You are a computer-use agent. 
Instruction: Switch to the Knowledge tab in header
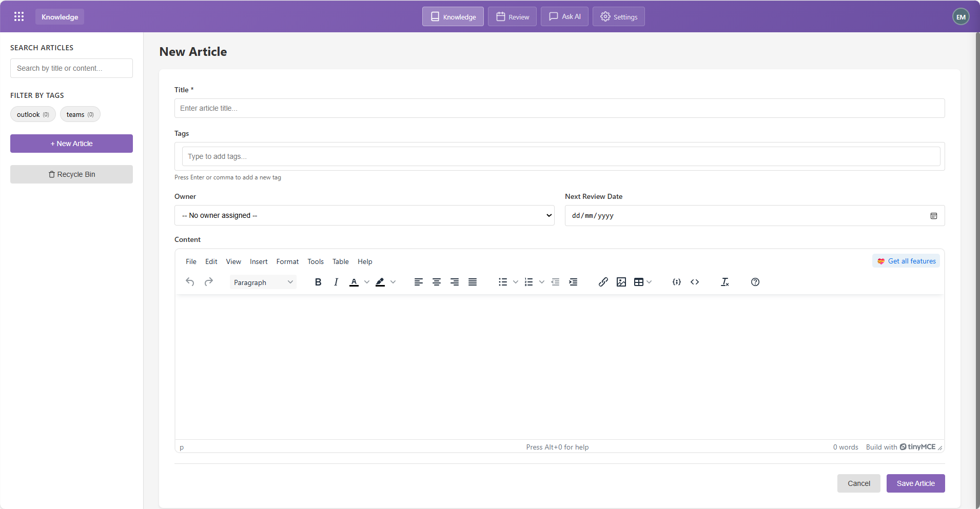pyautogui.click(x=453, y=16)
